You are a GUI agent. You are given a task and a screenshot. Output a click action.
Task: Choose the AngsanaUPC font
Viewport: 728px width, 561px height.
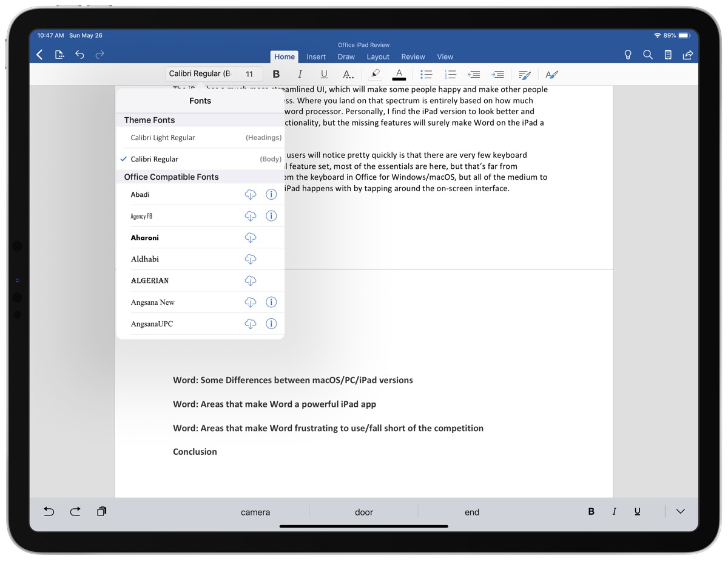click(152, 324)
